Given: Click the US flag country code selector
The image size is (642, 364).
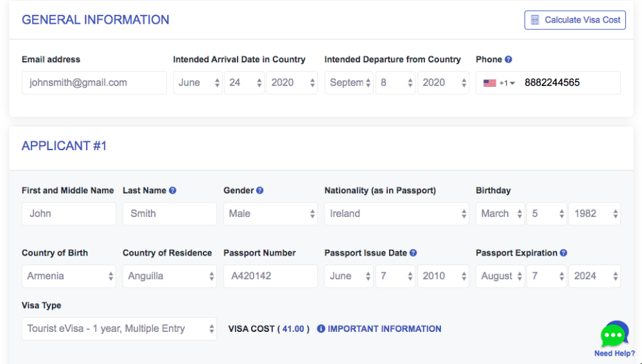Looking at the screenshot, I should coord(499,83).
